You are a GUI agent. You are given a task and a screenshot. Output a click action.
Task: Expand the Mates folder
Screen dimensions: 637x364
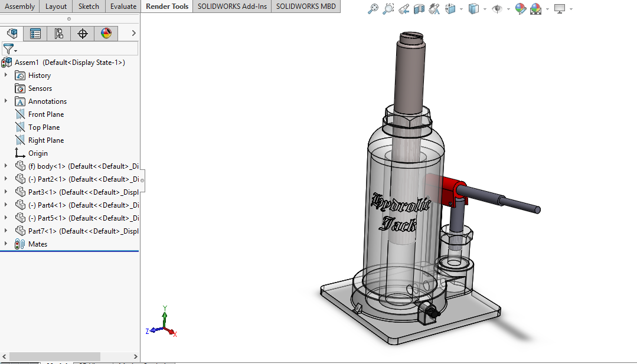6,244
